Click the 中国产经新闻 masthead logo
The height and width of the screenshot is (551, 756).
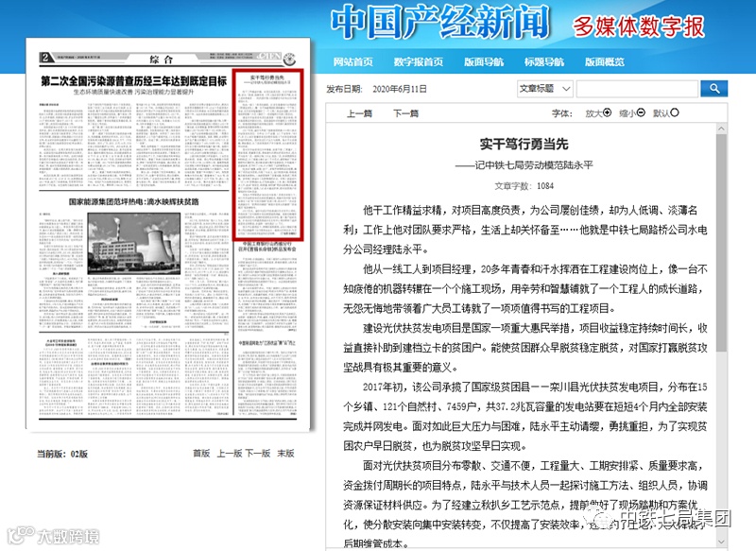click(x=440, y=22)
